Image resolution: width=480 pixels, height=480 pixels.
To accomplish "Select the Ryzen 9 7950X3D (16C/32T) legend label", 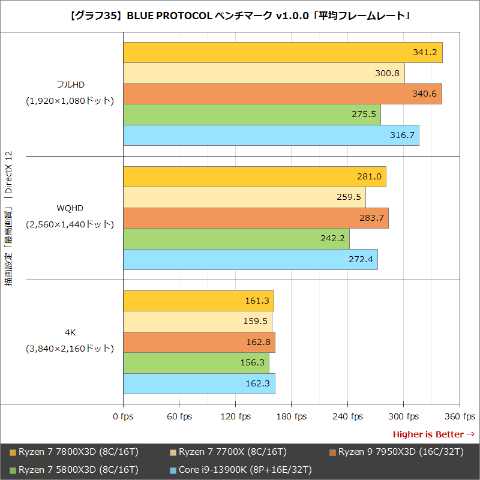I will point(401,452).
